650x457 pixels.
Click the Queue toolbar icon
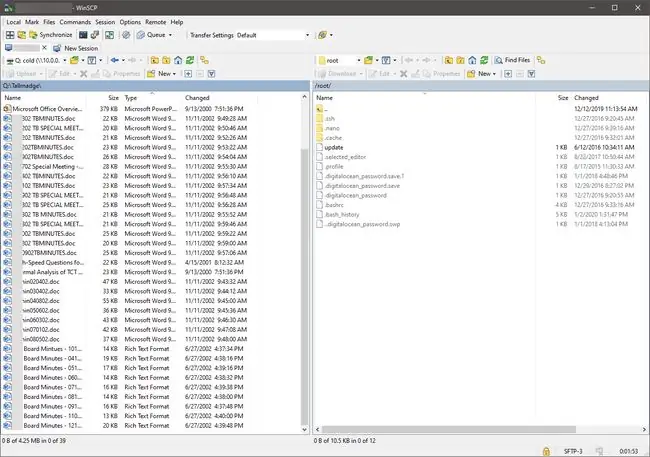141,35
